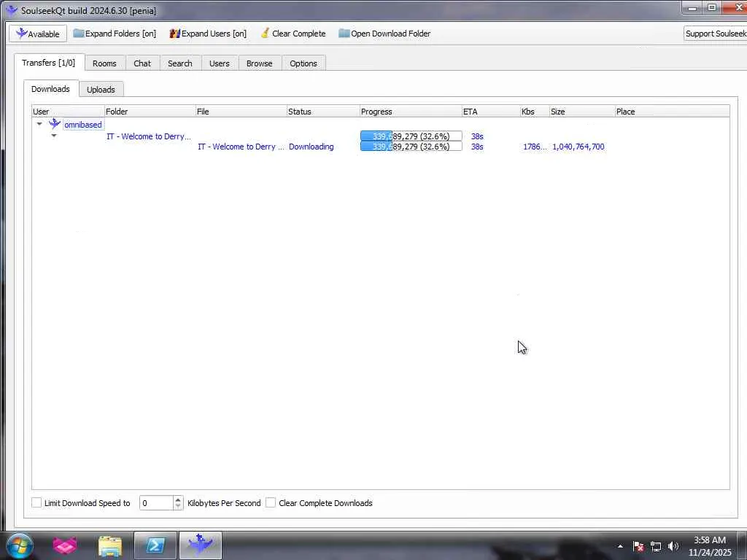Switch to the Rooms tab
The height and width of the screenshot is (560, 747).
(104, 63)
